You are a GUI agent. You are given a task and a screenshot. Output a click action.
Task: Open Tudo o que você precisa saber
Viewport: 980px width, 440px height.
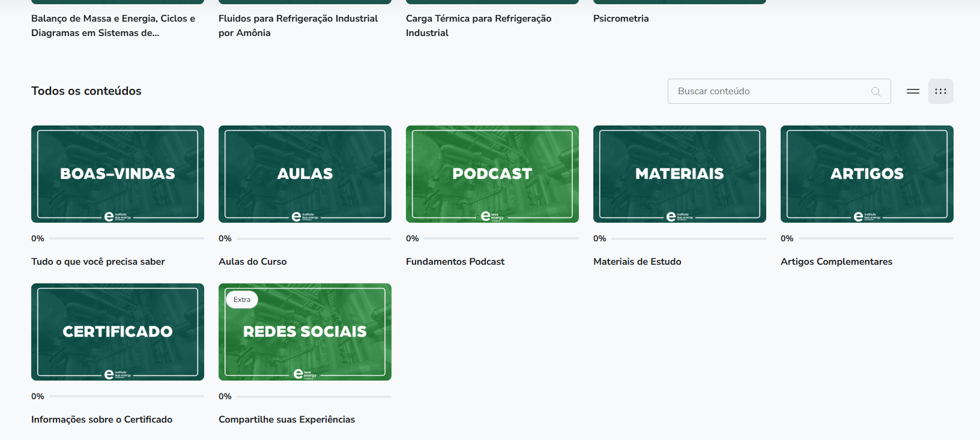pyautogui.click(x=98, y=262)
